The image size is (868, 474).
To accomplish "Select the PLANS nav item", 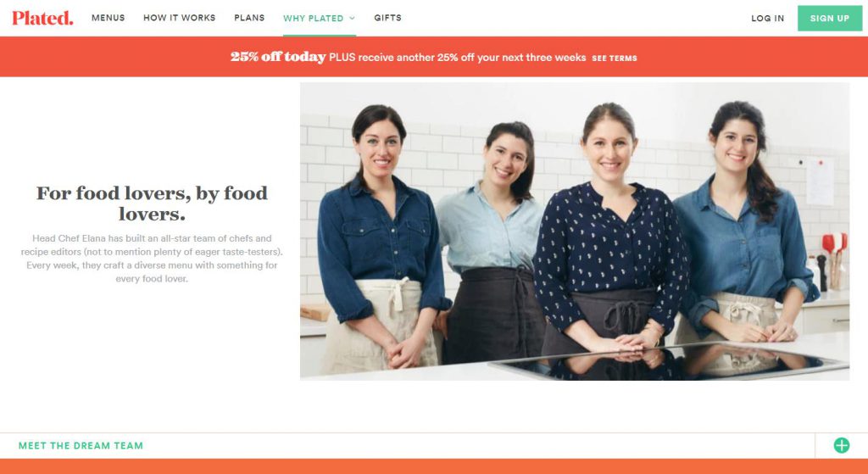I will pos(249,18).
